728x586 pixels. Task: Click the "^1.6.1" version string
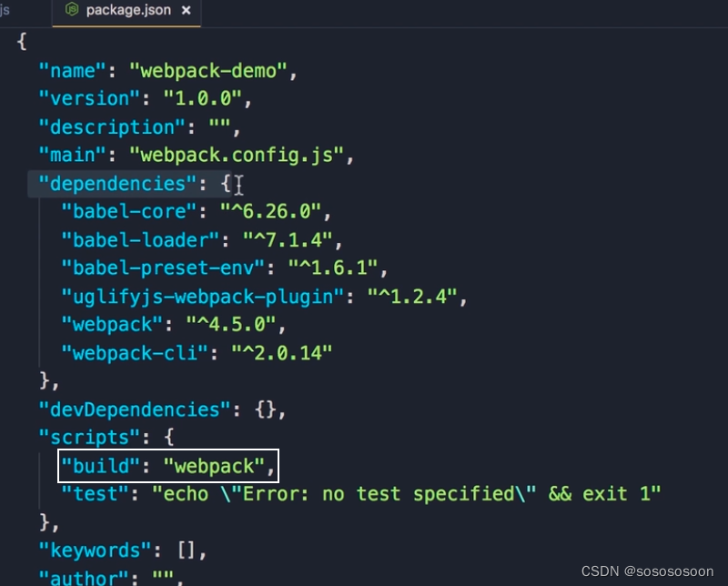pos(333,268)
